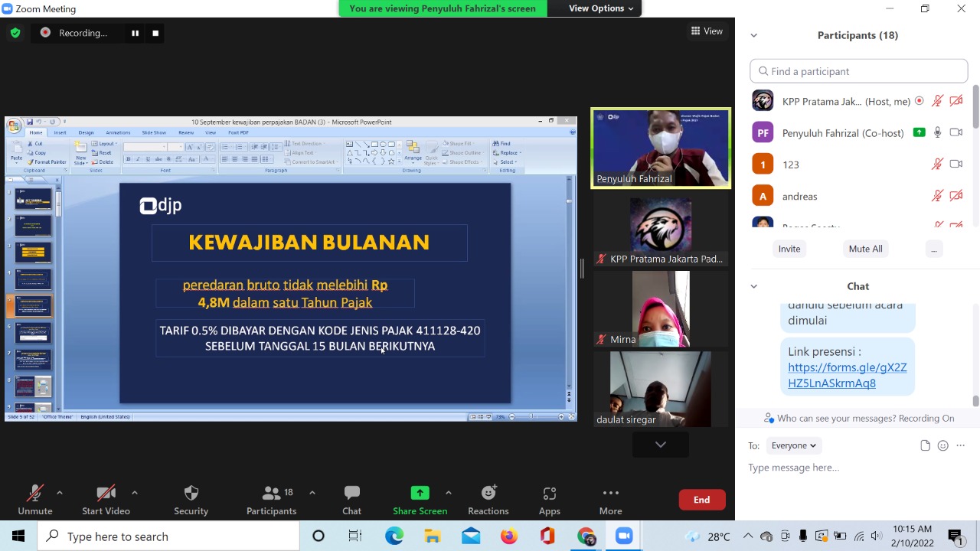The width and height of the screenshot is (980, 551).
Task: Unmute the microphone
Action: click(34, 500)
